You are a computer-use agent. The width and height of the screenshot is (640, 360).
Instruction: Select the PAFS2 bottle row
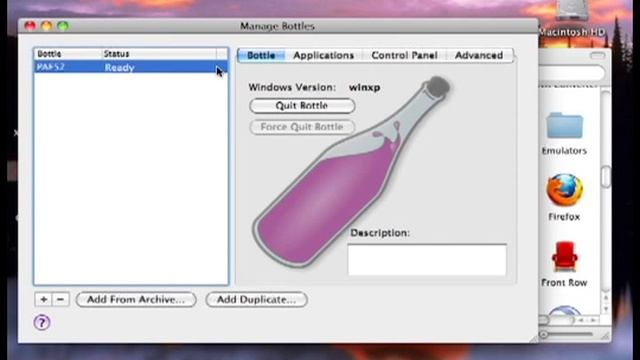pos(131,67)
